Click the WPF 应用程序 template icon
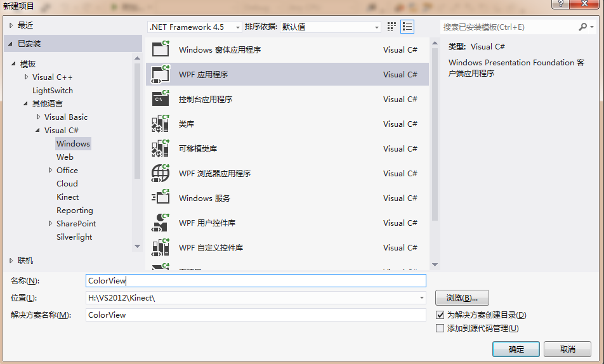The width and height of the screenshot is (604, 364). 161,74
